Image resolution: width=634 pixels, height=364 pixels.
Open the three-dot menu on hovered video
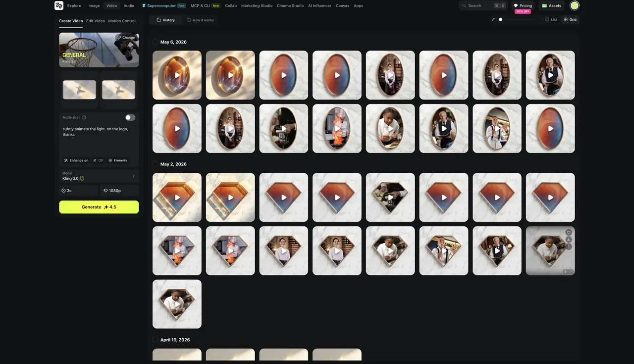[569, 247]
